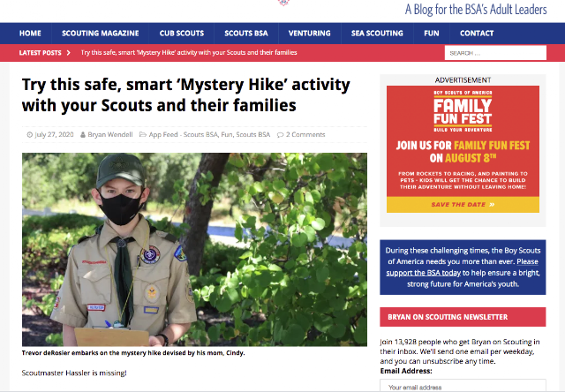The height and width of the screenshot is (392, 565).
Task: Click the 'Your email address' input field
Action: (463, 386)
